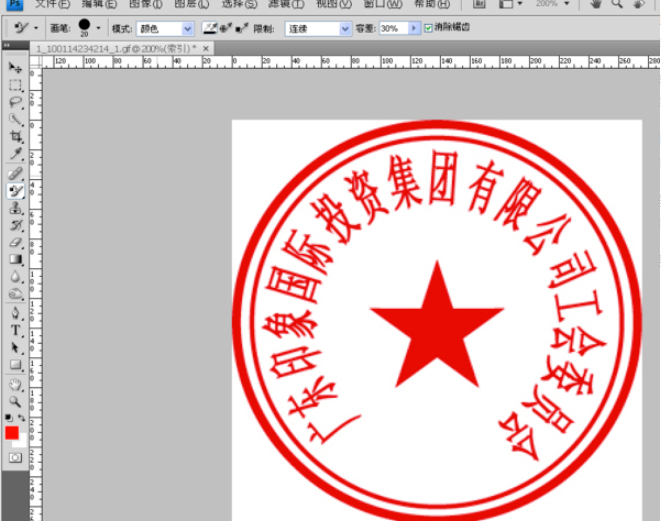Select the Rectangular Marquee tool
Viewport: 661px width, 521px height.
click(x=15, y=85)
